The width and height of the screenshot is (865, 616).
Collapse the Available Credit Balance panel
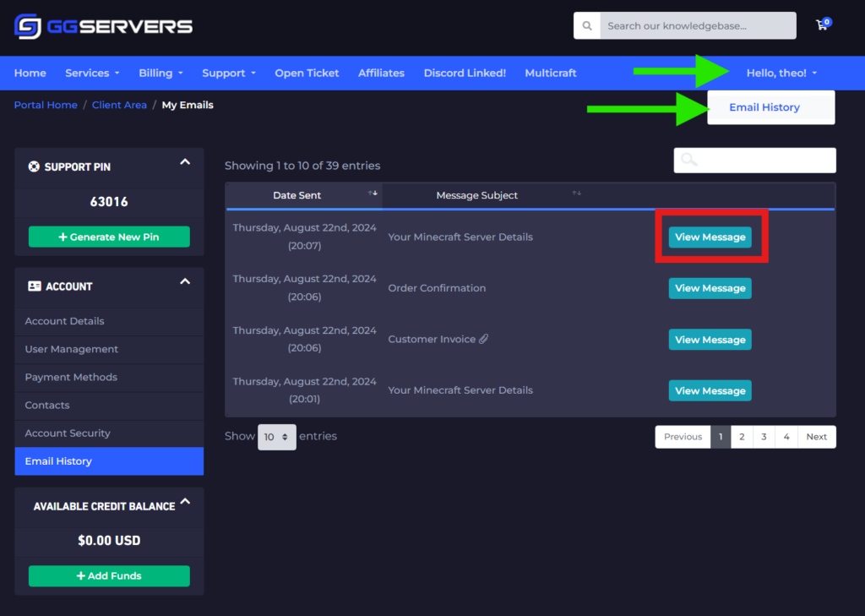(x=185, y=502)
